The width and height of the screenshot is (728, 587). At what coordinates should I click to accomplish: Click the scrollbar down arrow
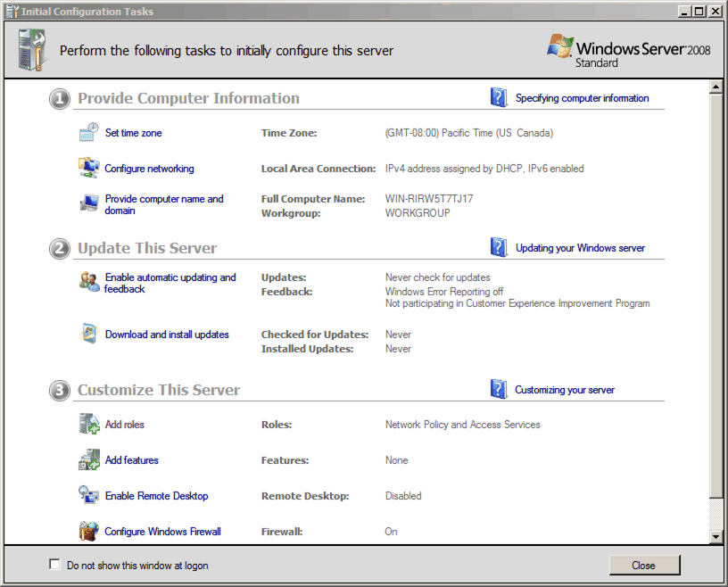tap(716, 537)
